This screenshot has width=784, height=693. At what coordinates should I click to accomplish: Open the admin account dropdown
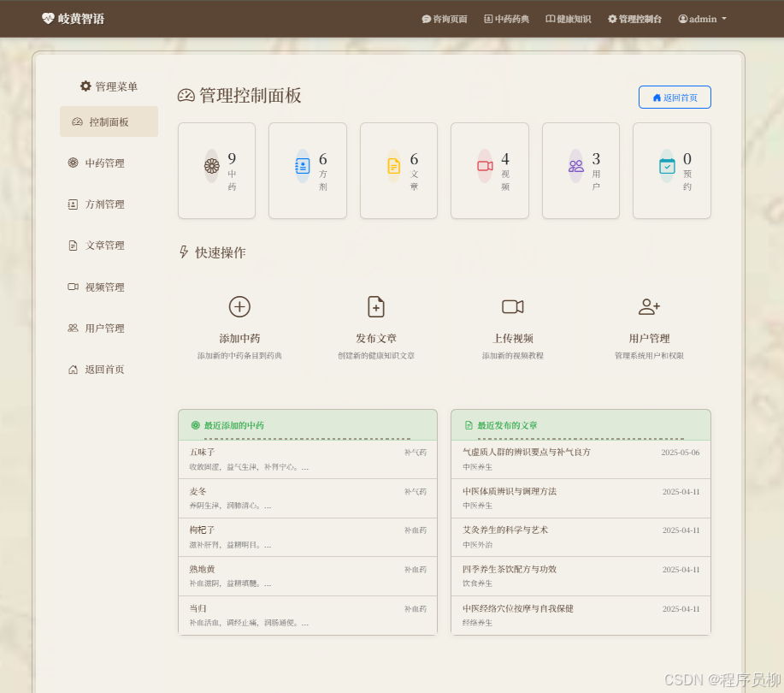tap(701, 19)
